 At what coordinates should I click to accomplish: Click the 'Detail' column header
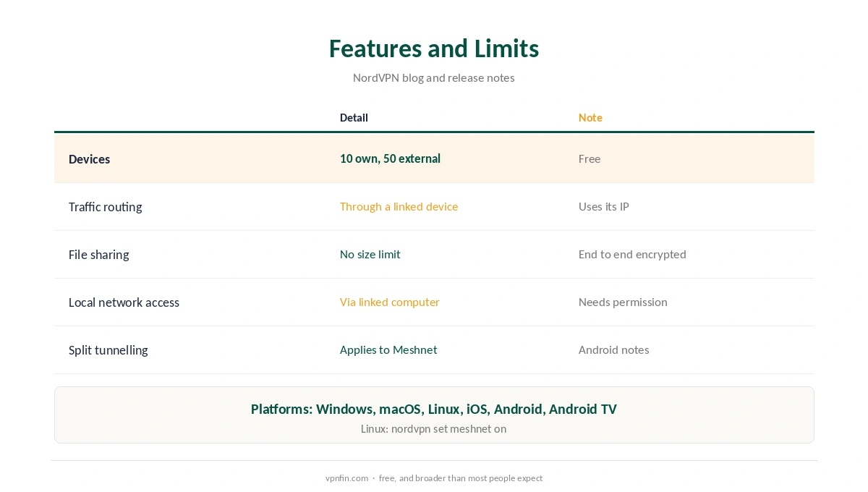[x=354, y=117]
